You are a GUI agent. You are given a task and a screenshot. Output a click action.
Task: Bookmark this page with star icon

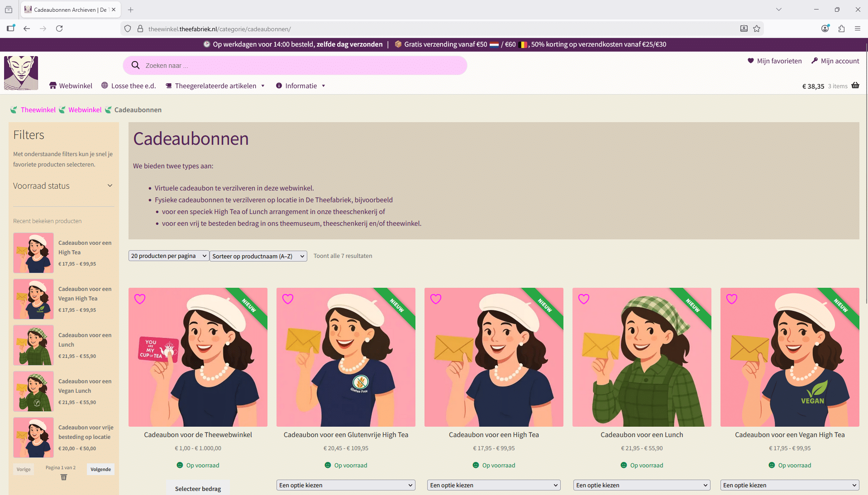coord(757,29)
